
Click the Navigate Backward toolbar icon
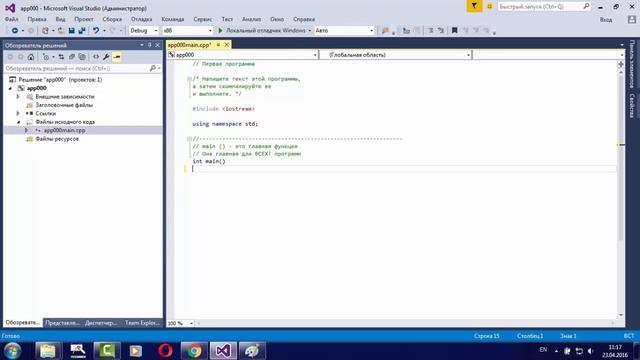[x=15, y=31]
